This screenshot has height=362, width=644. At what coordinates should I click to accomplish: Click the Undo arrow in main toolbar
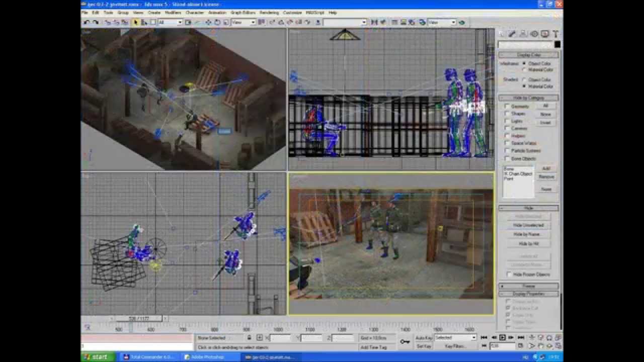[87, 23]
